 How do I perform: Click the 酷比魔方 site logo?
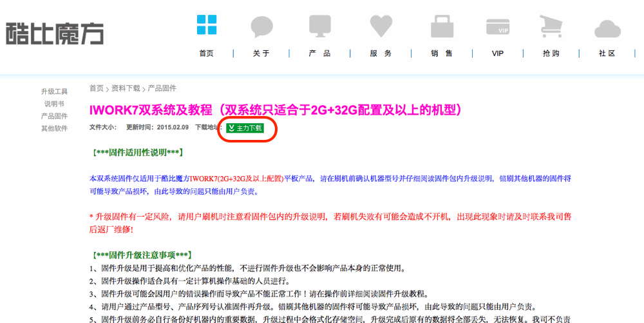pos(55,32)
